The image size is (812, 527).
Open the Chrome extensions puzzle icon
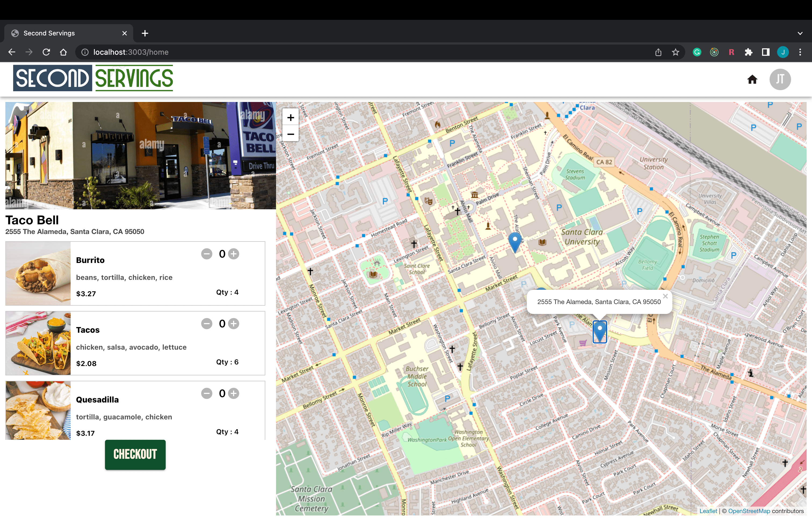pyautogui.click(x=749, y=52)
